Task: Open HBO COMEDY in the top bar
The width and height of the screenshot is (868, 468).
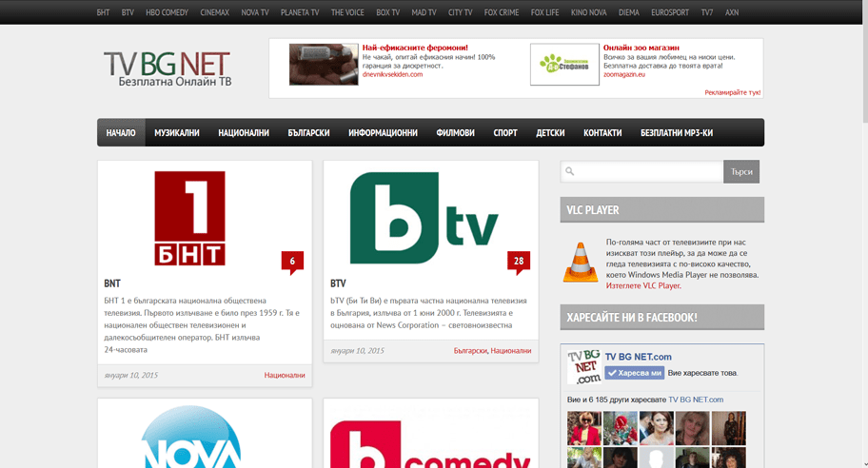Action: [168, 12]
